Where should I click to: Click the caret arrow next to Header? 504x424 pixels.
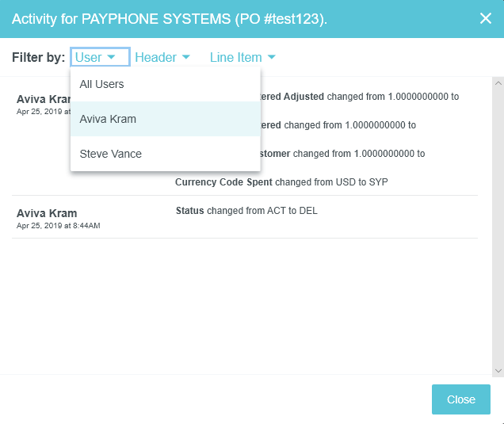[185, 57]
